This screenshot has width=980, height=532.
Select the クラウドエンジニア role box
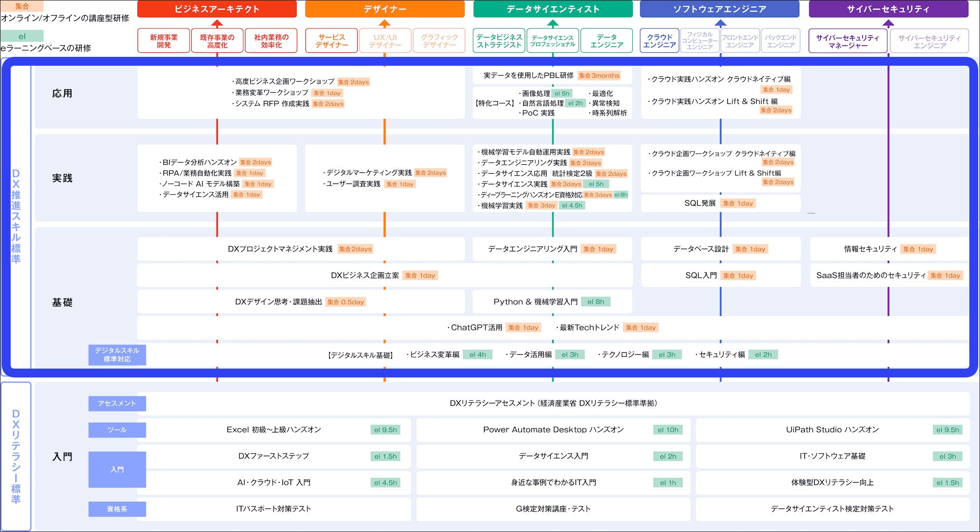[659, 41]
